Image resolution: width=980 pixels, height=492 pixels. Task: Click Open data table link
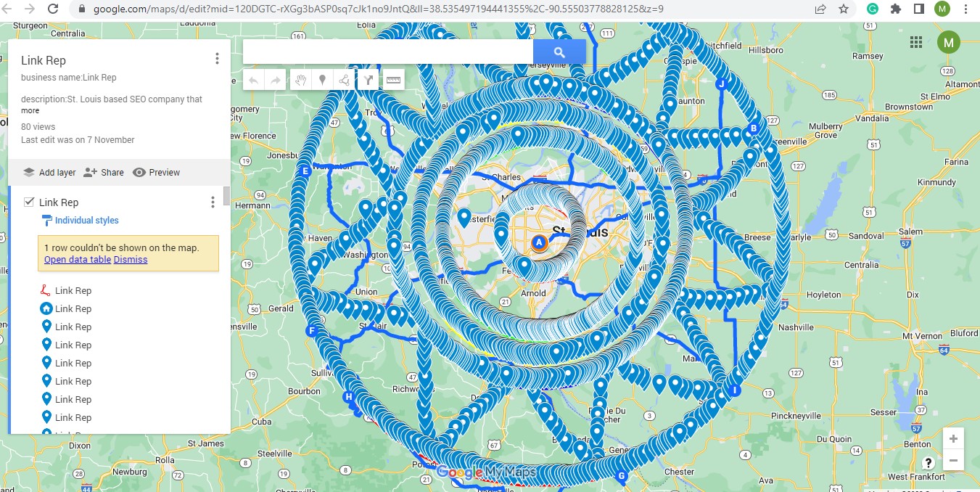point(78,259)
